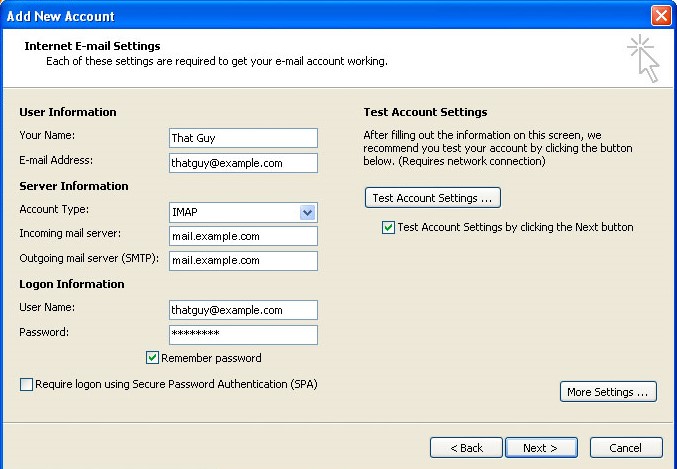Viewport: 677px width, 469px height.
Task: Cancel the account setup
Action: [626, 448]
